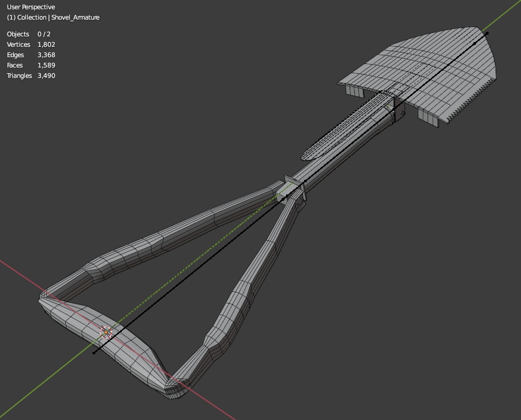This screenshot has height=420, width=521.
Task: Click the bone root near the handle
Action: tap(95, 352)
